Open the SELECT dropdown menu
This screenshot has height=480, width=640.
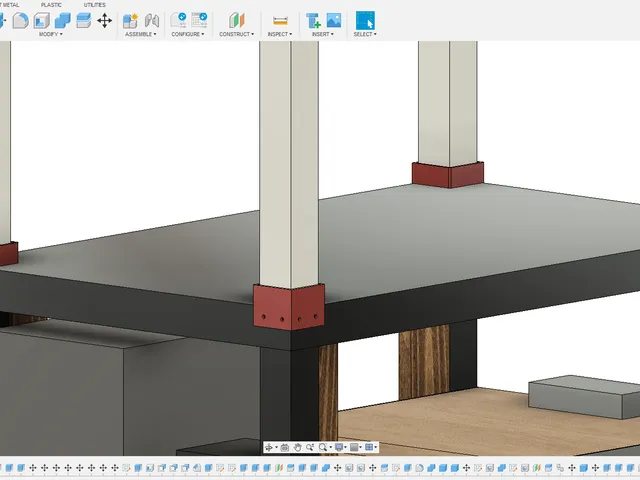(365, 34)
